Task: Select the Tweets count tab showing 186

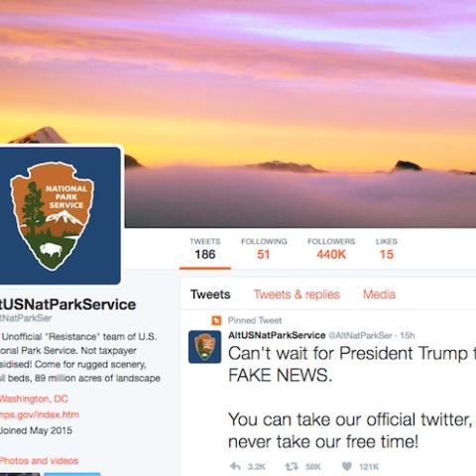Action: point(205,249)
